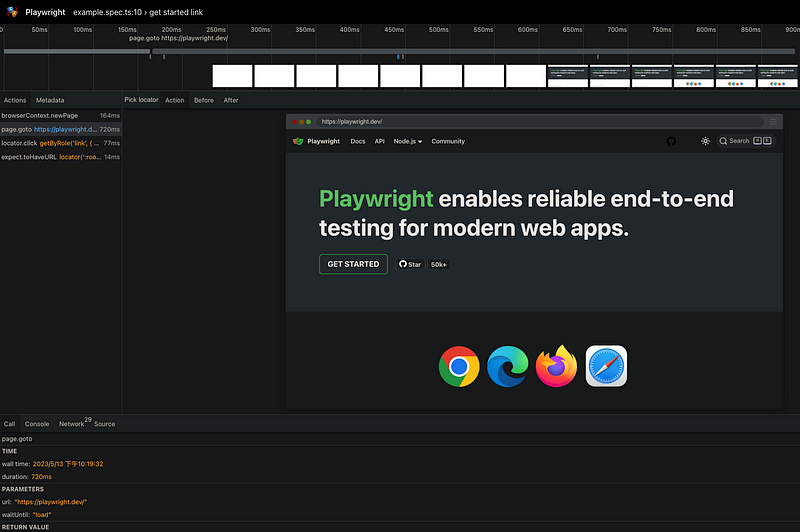Expand the Node.js language dropdown
The height and width of the screenshot is (532, 800).
coord(407,141)
